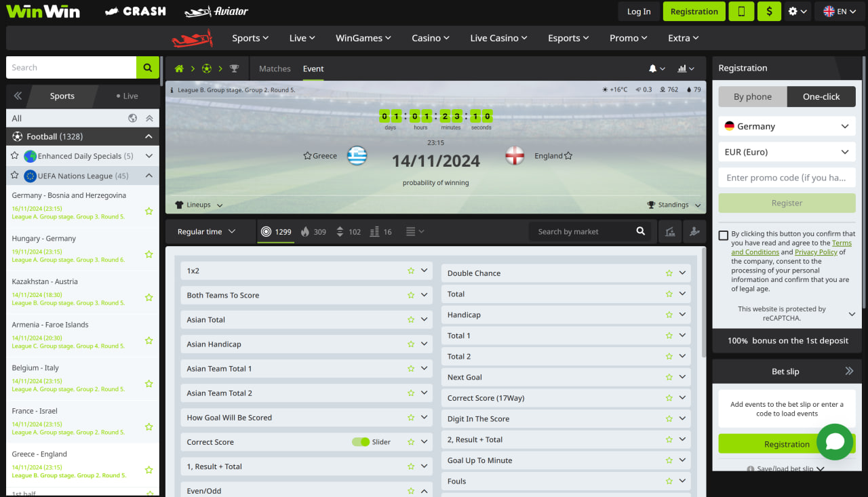Image resolution: width=868 pixels, height=497 pixels.
Task: Switch to the Matches tab
Action: pyautogui.click(x=275, y=68)
